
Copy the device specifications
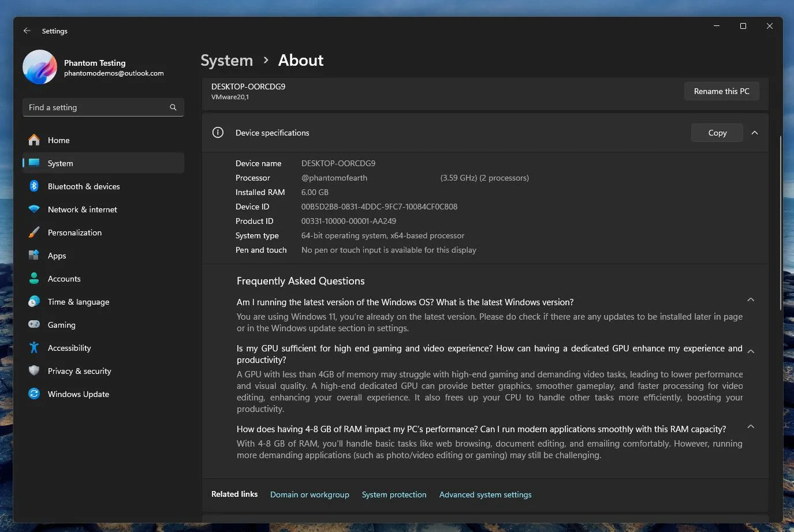coord(717,132)
